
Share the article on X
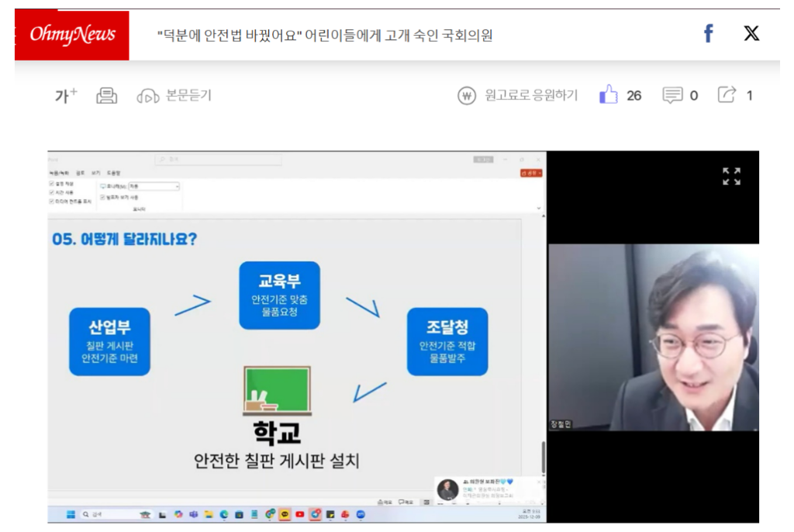[x=751, y=33]
